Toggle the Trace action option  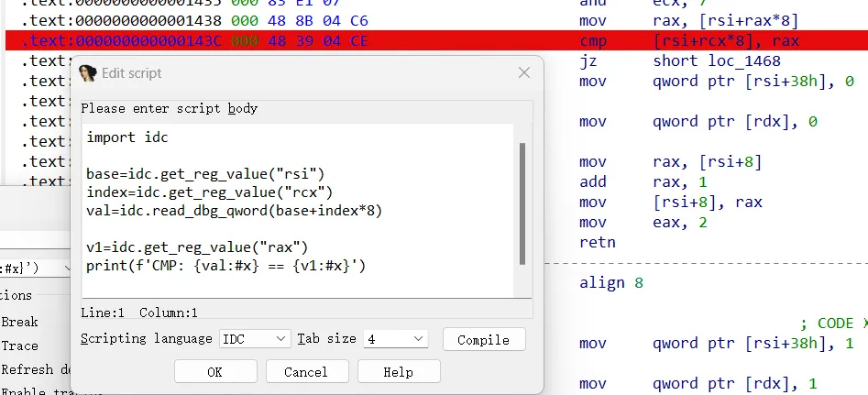pos(19,346)
